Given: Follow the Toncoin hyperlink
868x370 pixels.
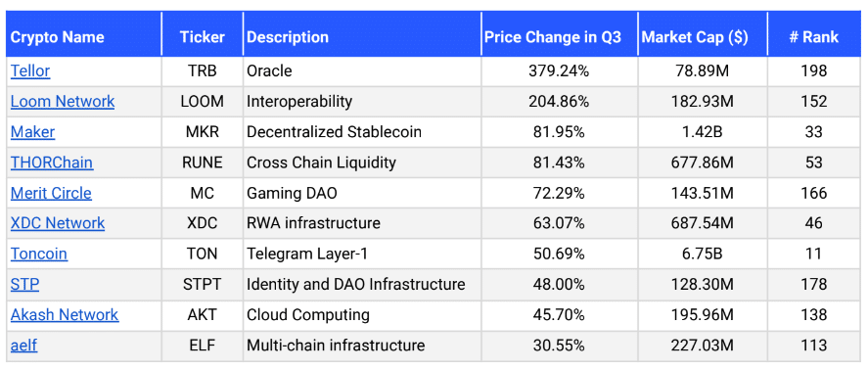Looking at the screenshot, I should click(x=39, y=254).
